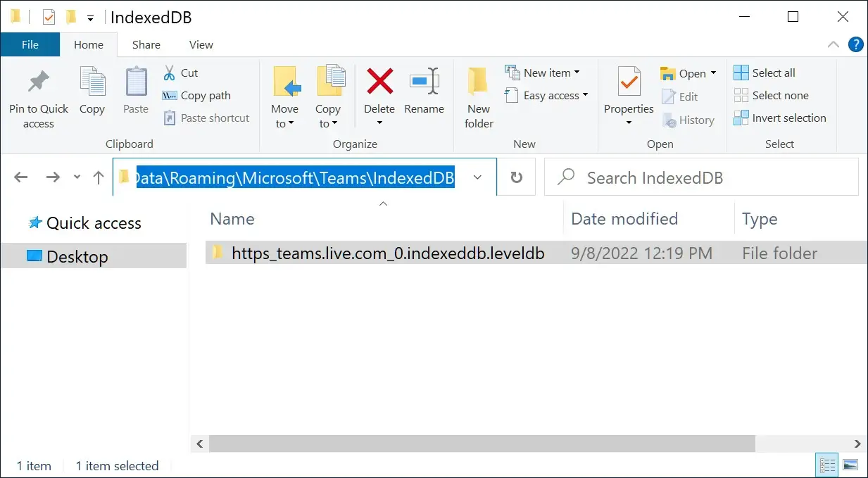Click Copy path in the ribbon
The height and width of the screenshot is (478, 868).
(x=196, y=95)
